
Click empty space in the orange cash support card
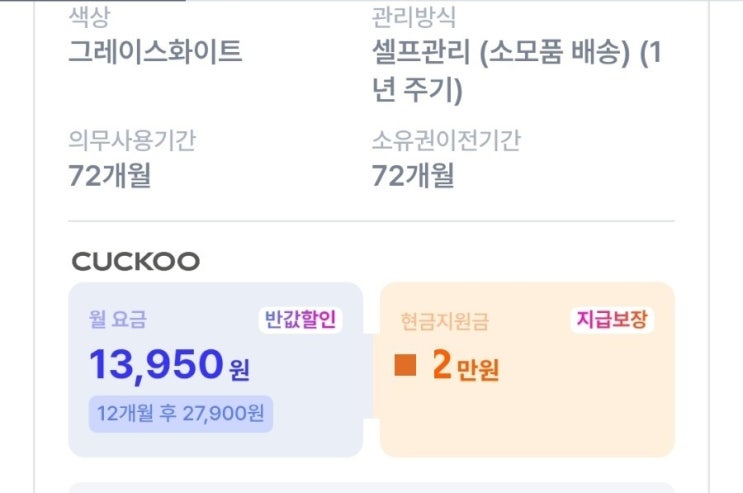point(580,420)
